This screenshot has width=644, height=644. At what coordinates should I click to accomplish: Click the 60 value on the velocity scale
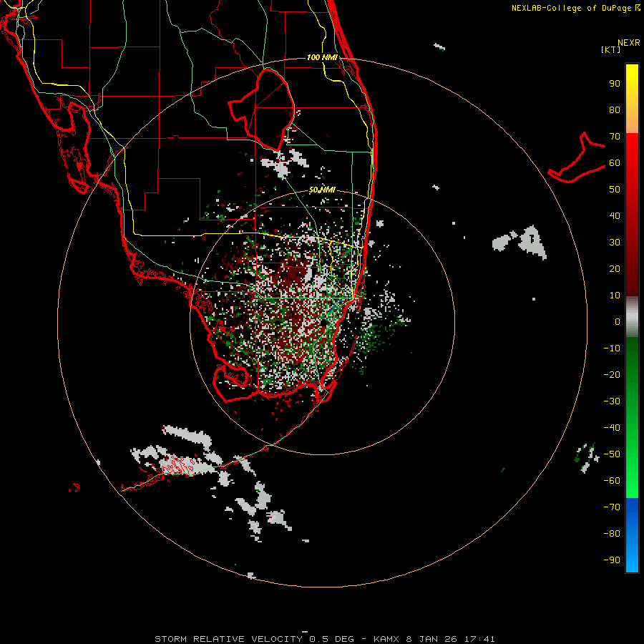tap(615, 162)
